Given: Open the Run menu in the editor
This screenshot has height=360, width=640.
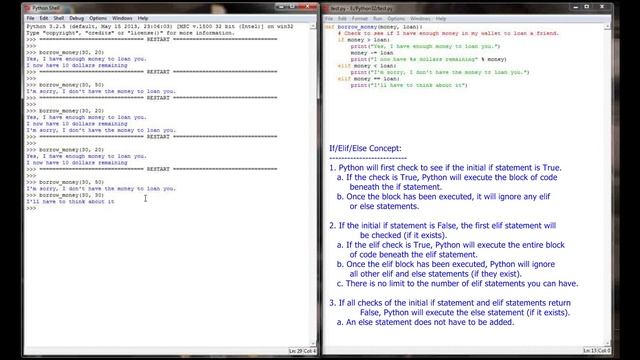Looking at the screenshot, I should click(x=378, y=19).
